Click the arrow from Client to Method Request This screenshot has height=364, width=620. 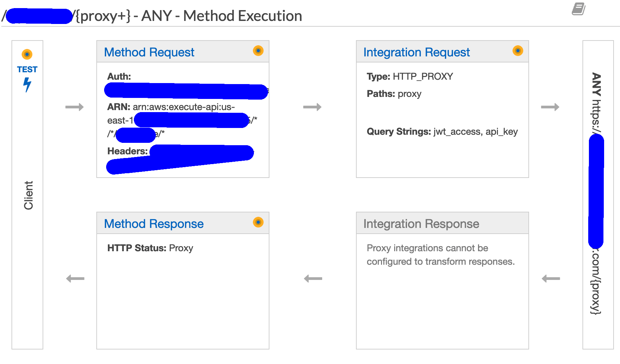[74, 107]
